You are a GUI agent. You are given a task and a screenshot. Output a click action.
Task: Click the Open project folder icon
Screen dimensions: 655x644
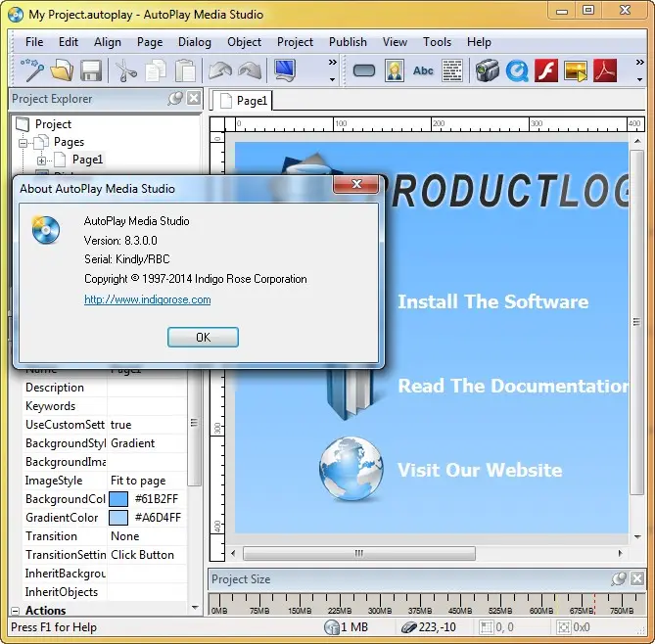click(x=62, y=70)
